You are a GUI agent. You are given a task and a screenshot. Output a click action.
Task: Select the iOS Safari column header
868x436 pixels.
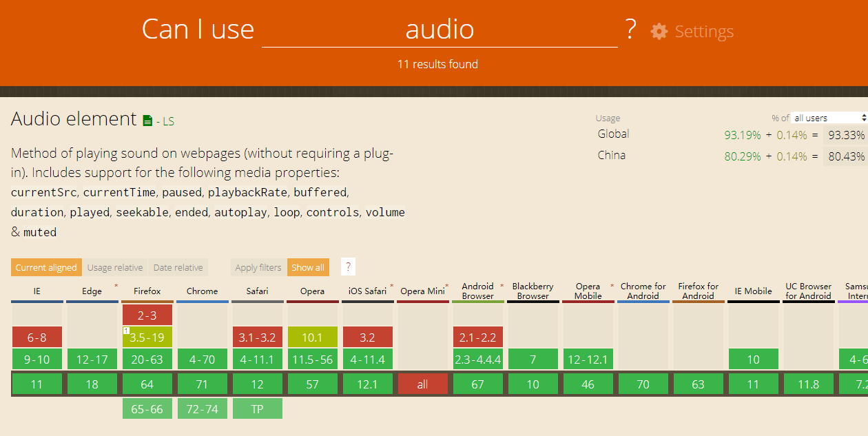pyautogui.click(x=367, y=291)
